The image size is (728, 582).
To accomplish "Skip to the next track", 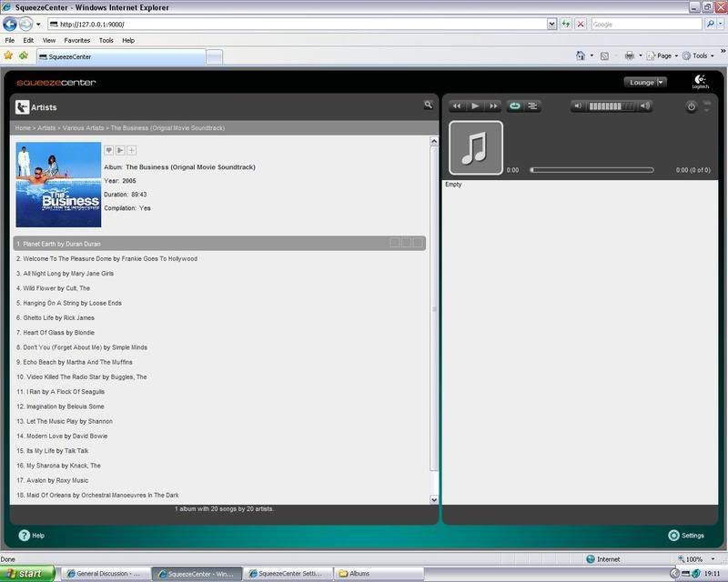I will pos(493,106).
